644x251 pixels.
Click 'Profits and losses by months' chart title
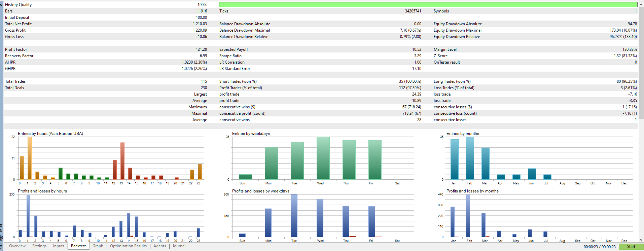tap(472, 191)
